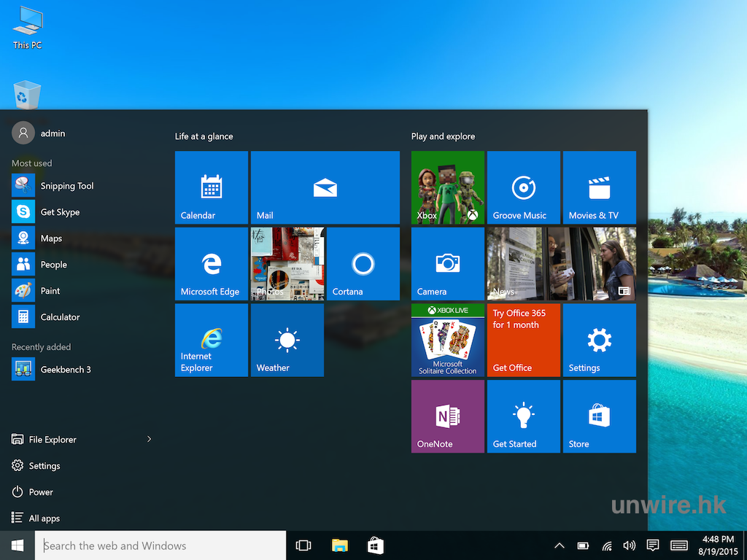The width and height of the screenshot is (747, 560).
Task: Open Groove Music tile
Action: click(x=524, y=187)
